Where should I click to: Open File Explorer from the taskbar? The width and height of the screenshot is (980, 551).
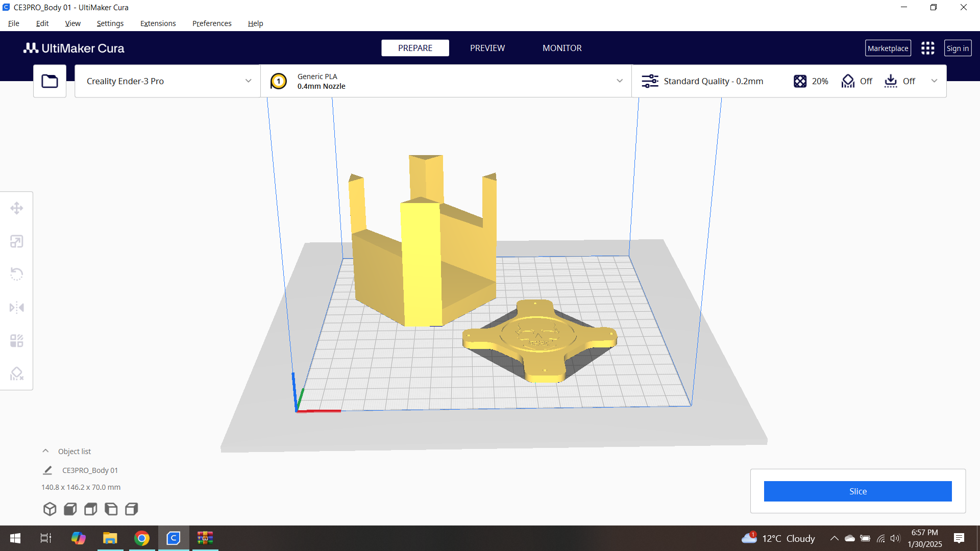point(110,538)
